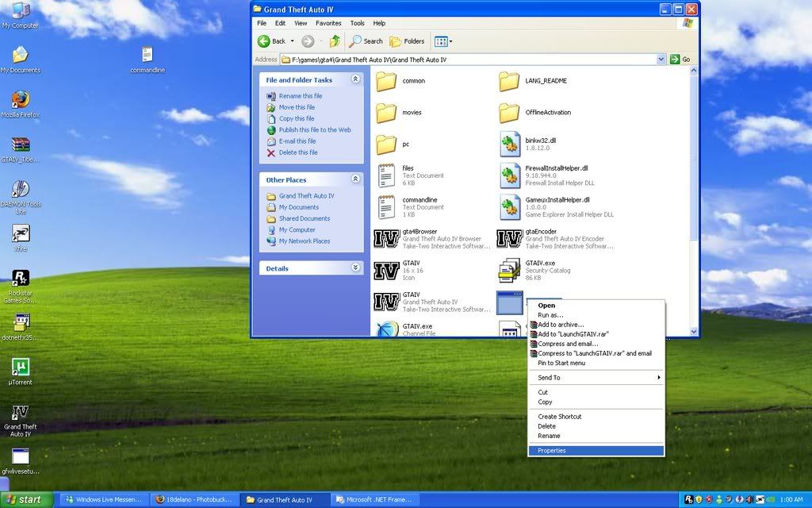Click the Forward arrow toolbar button
Screen dimensions: 812x508
click(308, 41)
